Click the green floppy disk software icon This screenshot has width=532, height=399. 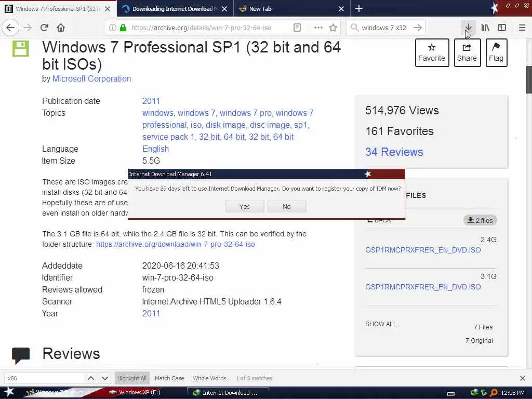pos(21,48)
